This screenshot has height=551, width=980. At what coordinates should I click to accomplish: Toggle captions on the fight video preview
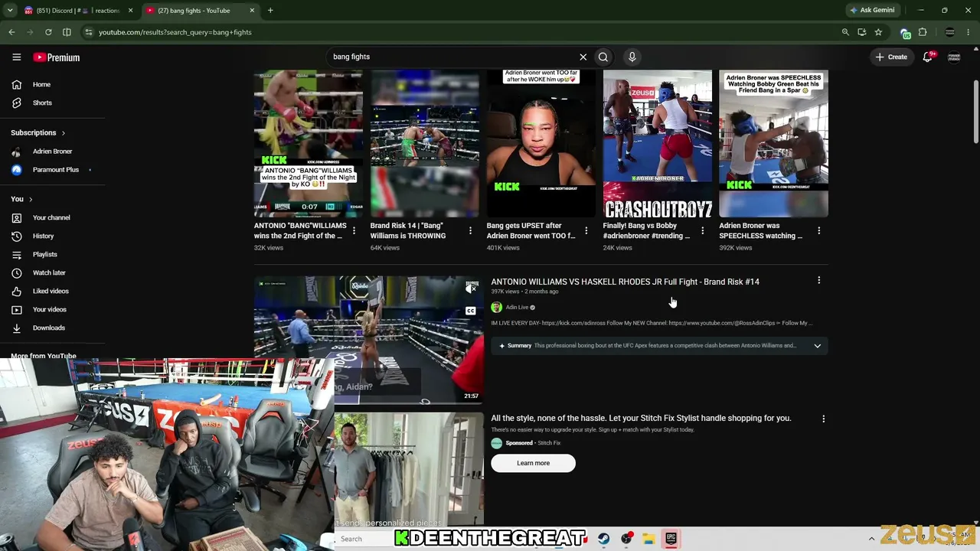pyautogui.click(x=471, y=311)
